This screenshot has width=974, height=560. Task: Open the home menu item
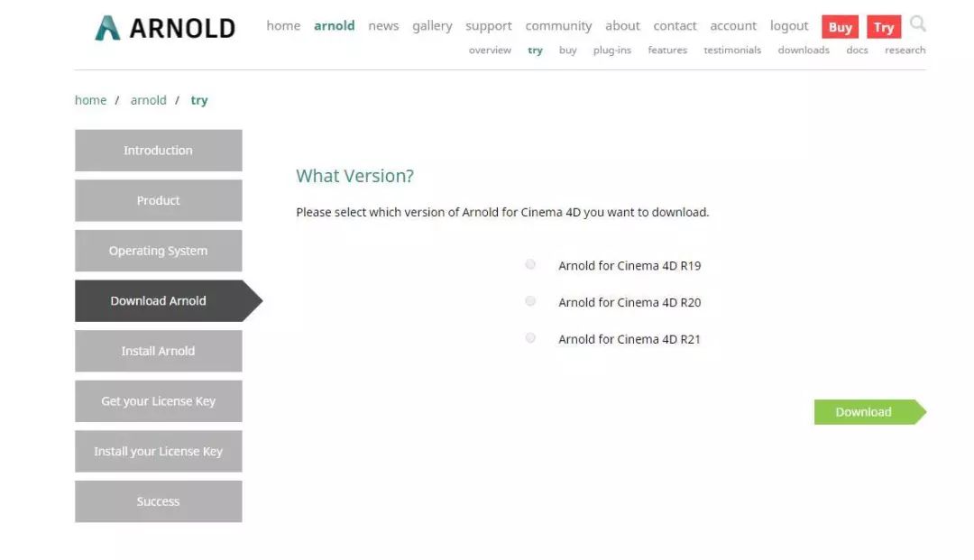pyautogui.click(x=283, y=25)
